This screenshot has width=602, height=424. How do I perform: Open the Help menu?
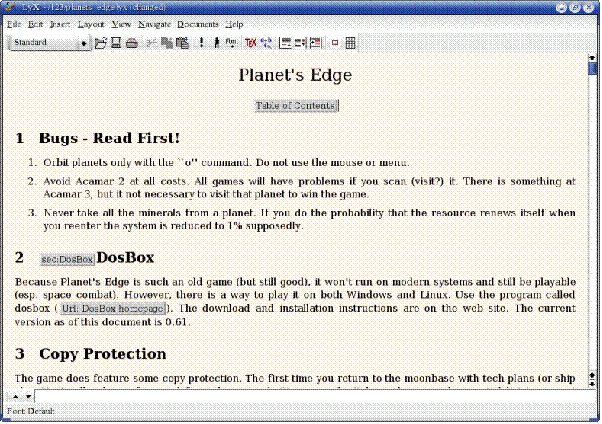point(234,24)
